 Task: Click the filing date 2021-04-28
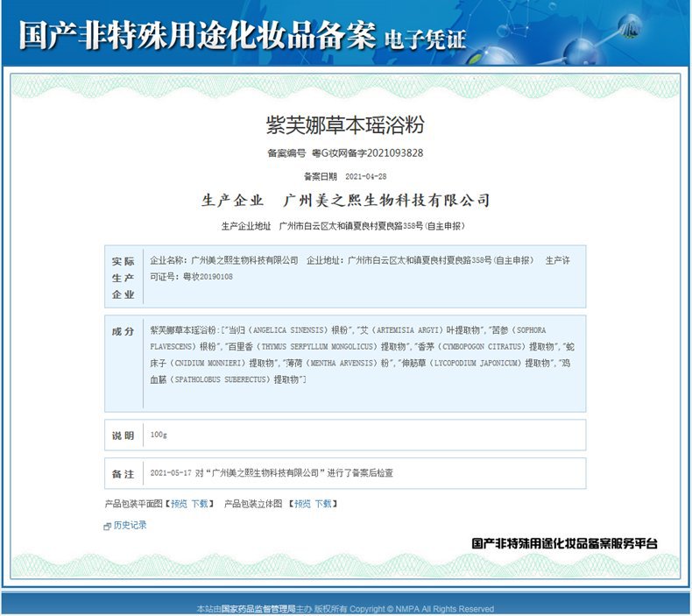[366, 177]
